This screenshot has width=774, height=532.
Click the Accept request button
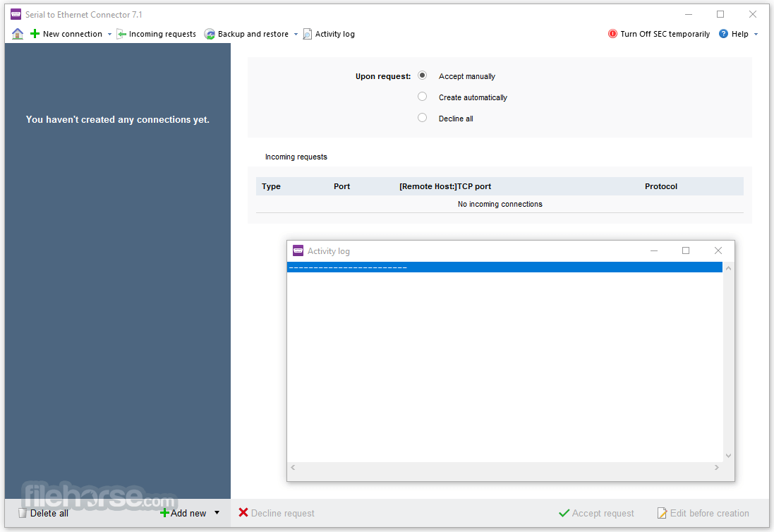point(596,513)
